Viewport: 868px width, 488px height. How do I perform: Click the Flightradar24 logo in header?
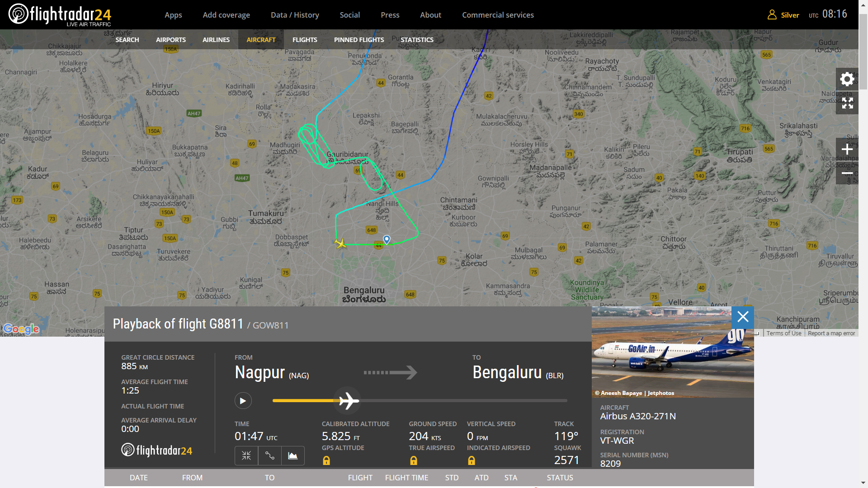[x=60, y=14]
